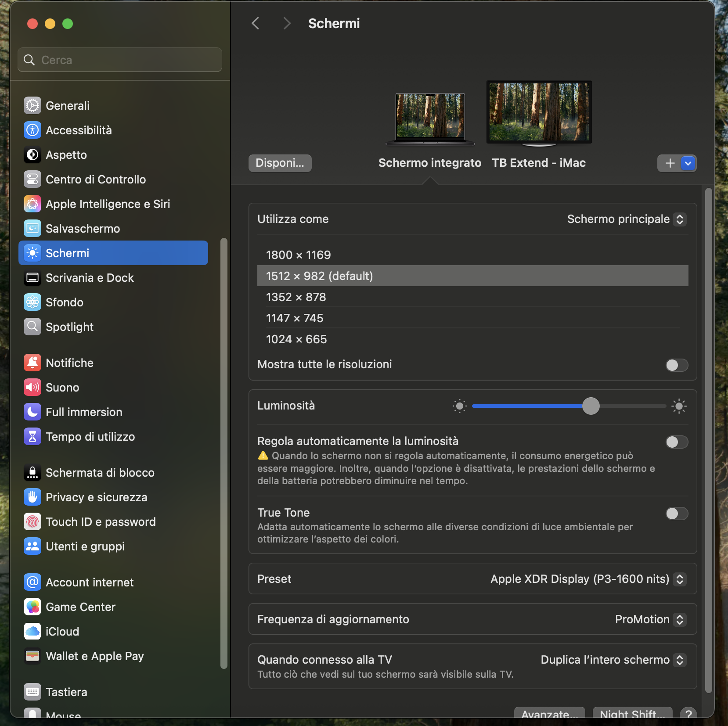Select resolution 1147 × 745
The height and width of the screenshot is (726, 728).
(473, 318)
